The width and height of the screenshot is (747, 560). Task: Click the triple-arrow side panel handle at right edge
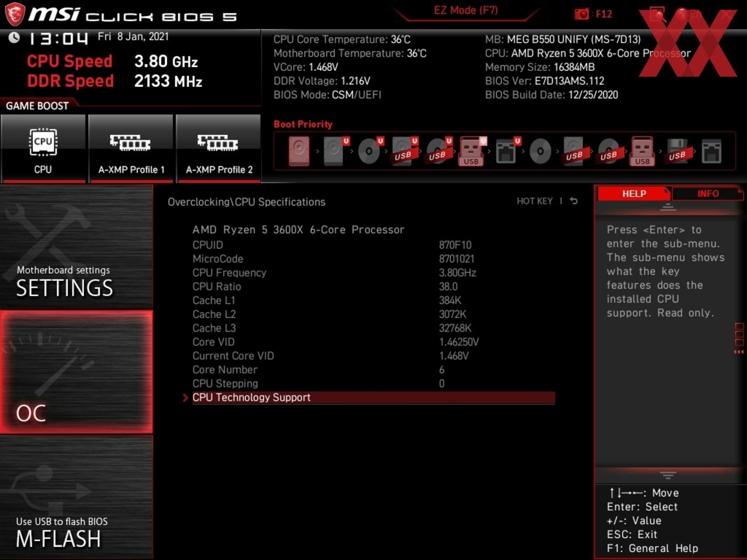(x=739, y=352)
